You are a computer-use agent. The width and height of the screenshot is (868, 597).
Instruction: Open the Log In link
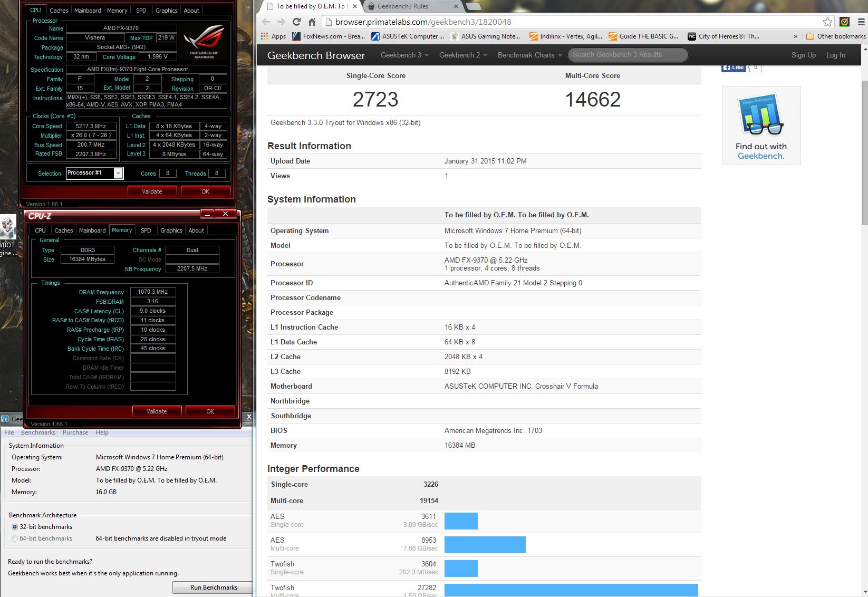835,55
